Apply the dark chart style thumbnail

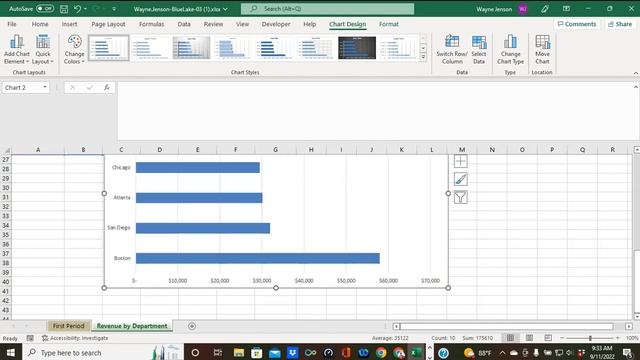coord(357,48)
